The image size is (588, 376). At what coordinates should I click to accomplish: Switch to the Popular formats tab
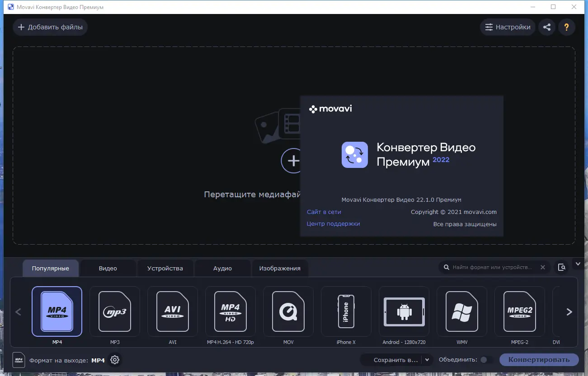[51, 268]
